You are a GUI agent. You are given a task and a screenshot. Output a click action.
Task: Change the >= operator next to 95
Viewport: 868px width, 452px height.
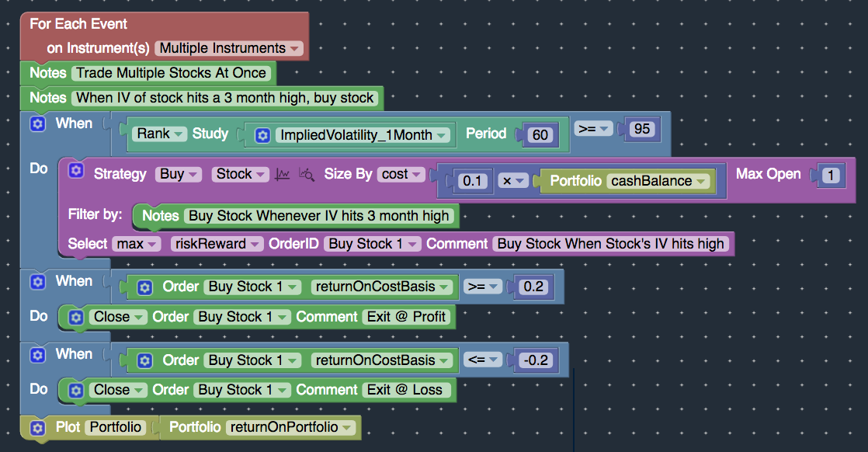click(593, 129)
